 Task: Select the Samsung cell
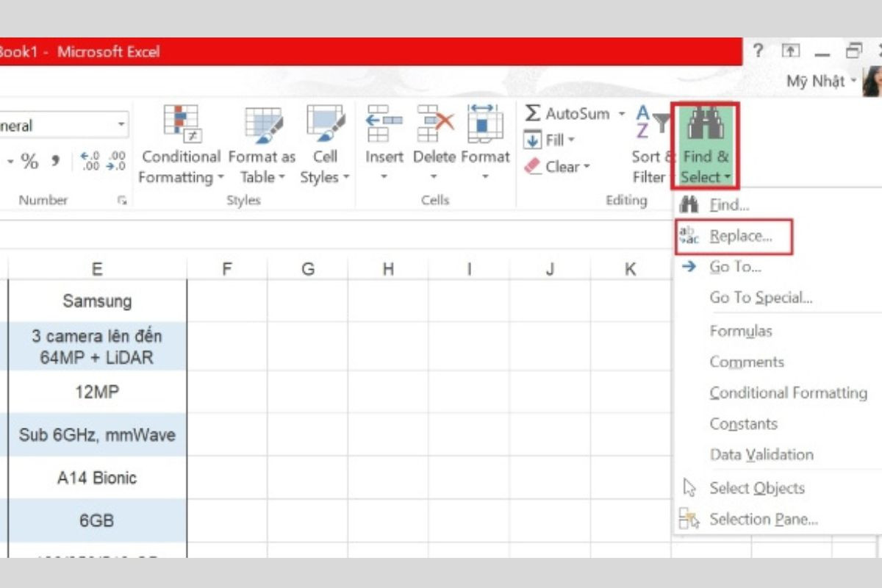coord(97,301)
